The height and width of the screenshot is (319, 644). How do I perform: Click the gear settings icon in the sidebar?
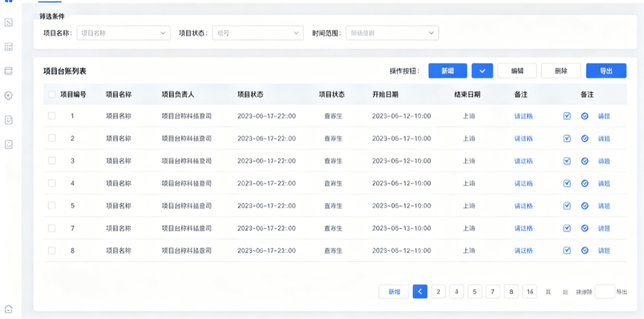click(x=8, y=96)
